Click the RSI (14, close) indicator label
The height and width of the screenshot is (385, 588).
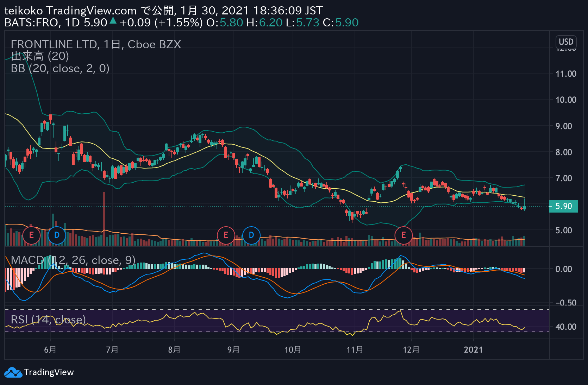tap(48, 320)
